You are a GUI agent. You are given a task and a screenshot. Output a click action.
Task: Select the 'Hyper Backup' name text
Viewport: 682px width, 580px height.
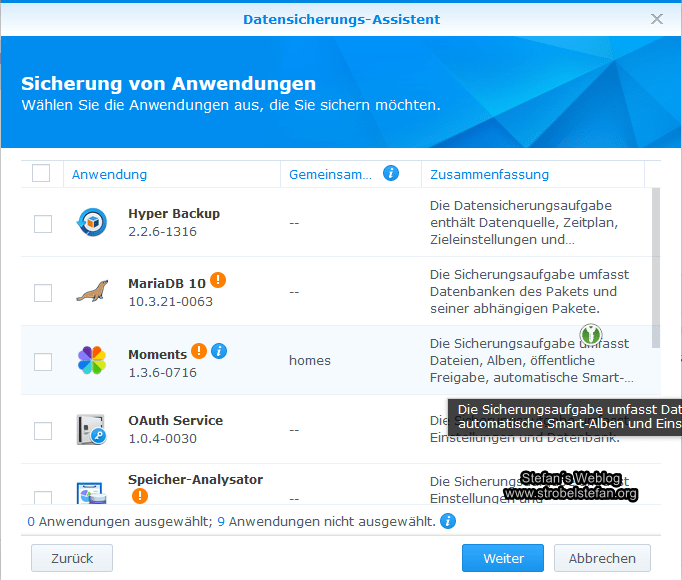[x=174, y=214]
